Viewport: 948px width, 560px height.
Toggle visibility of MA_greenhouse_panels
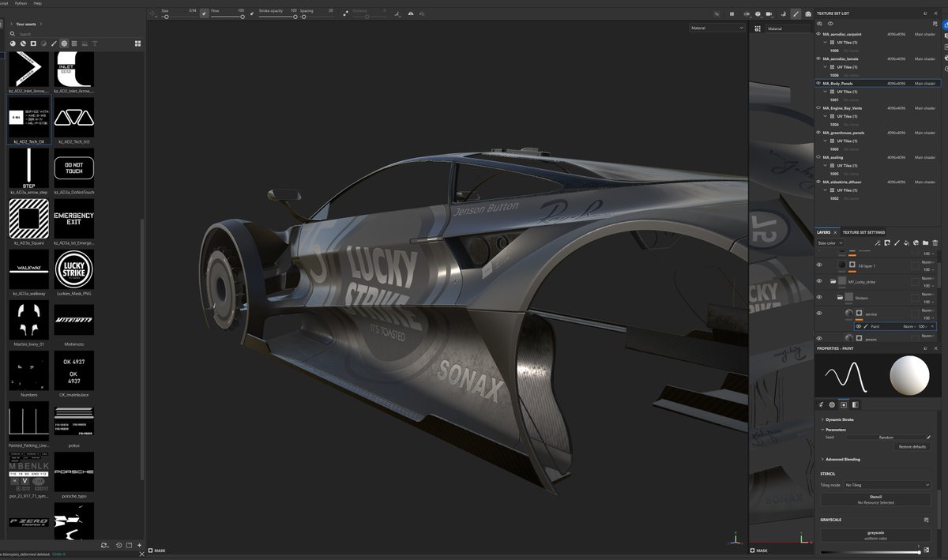point(818,133)
